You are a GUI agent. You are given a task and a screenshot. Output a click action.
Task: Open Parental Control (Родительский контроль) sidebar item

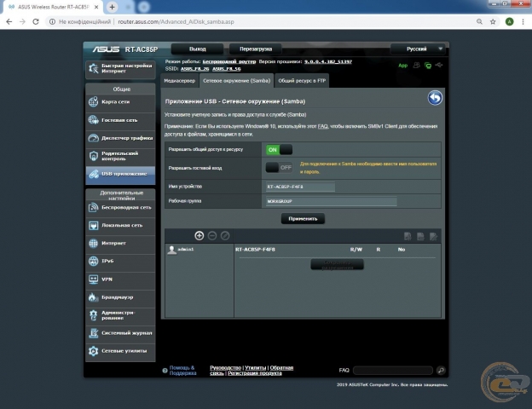pos(119,154)
